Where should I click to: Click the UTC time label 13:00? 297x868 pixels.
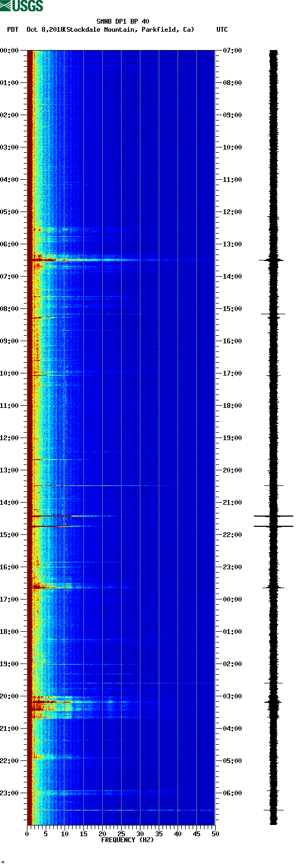pyautogui.click(x=232, y=244)
